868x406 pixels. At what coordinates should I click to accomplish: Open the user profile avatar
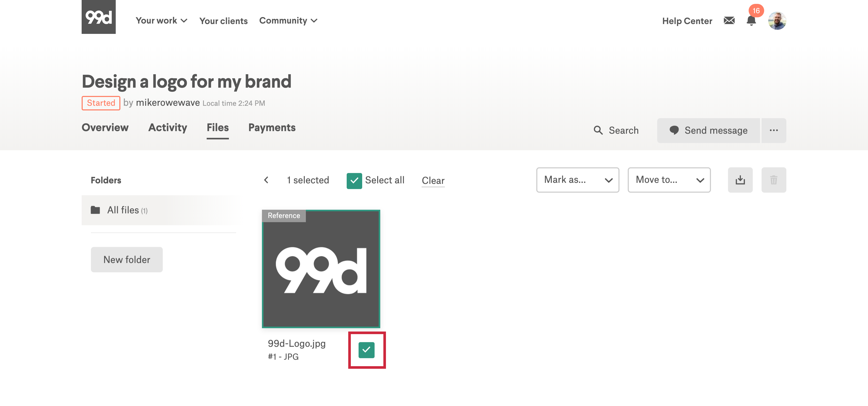pyautogui.click(x=777, y=21)
